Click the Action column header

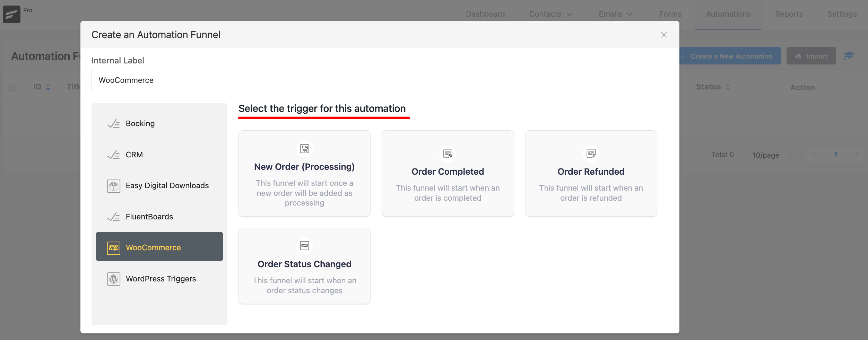(802, 87)
